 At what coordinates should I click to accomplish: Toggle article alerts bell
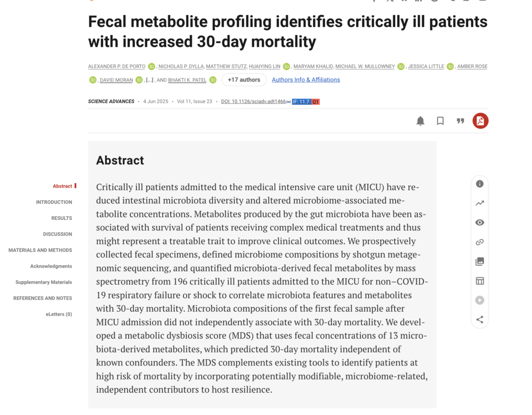[x=420, y=121]
